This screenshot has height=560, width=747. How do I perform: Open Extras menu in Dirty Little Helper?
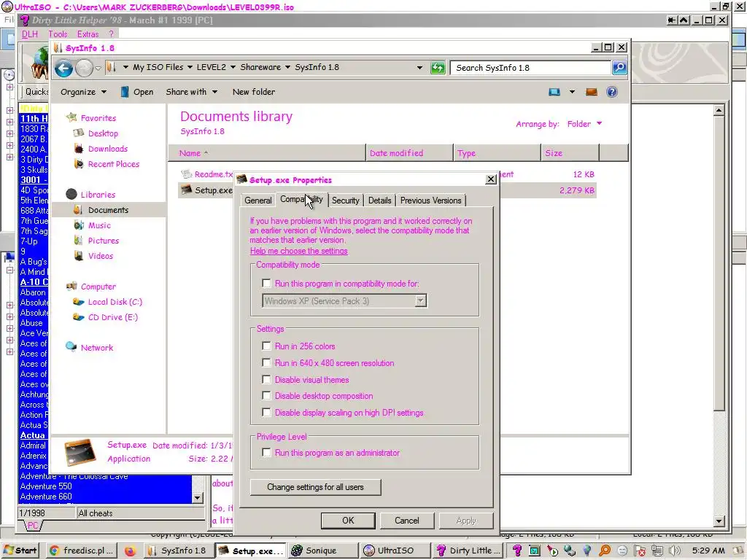[88, 34]
